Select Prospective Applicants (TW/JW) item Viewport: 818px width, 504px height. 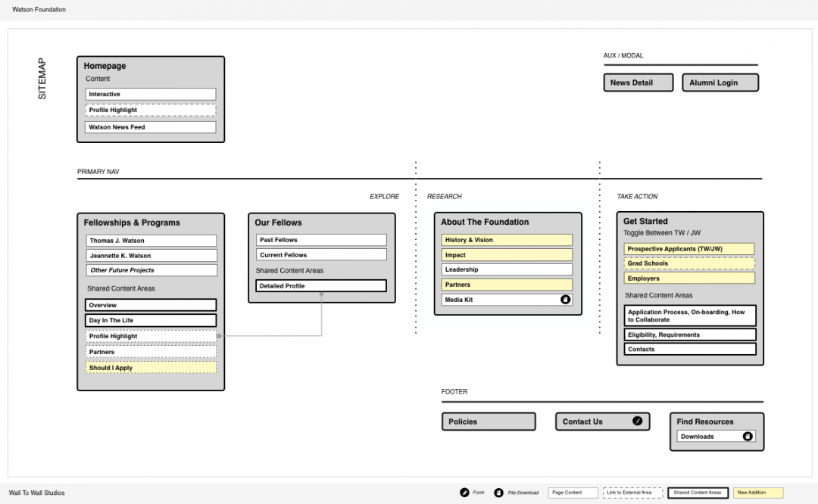pyautogui.click(x=689, y=249)
